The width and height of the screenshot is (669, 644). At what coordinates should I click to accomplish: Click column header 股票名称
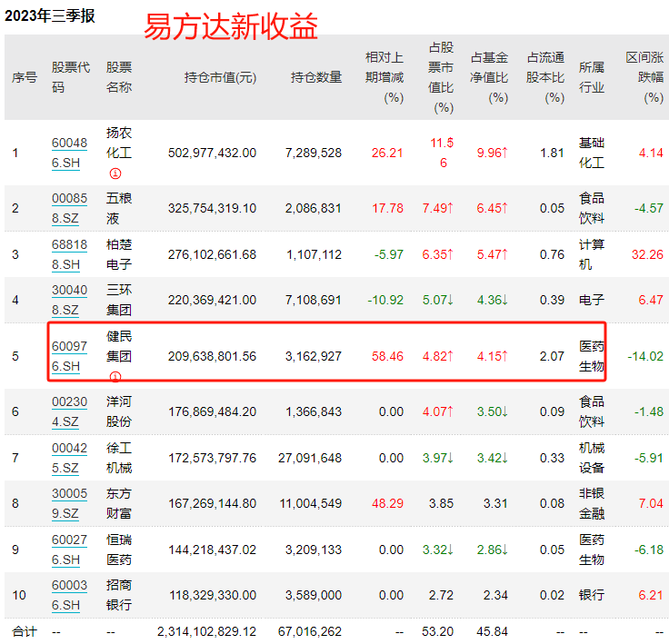coord(118,77)
